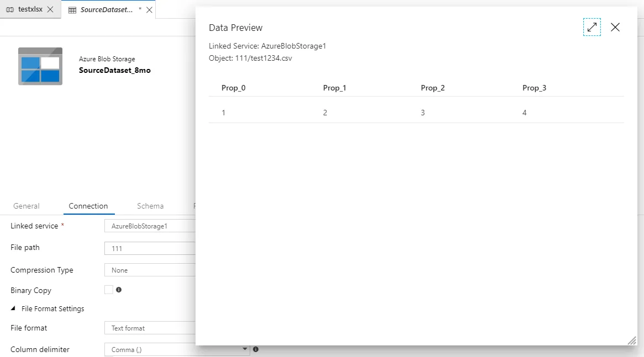Image resolution: width=644 pixels, height=357 pixels.
Task: Click the resize grip of Data Preview panel
Action: (x=632, y=340)
